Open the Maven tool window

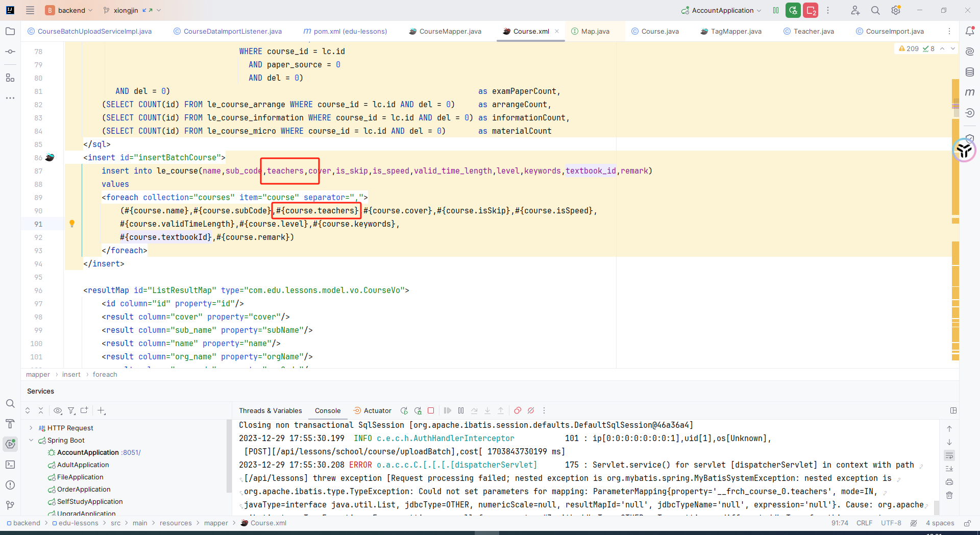click(x=970, y=92)
